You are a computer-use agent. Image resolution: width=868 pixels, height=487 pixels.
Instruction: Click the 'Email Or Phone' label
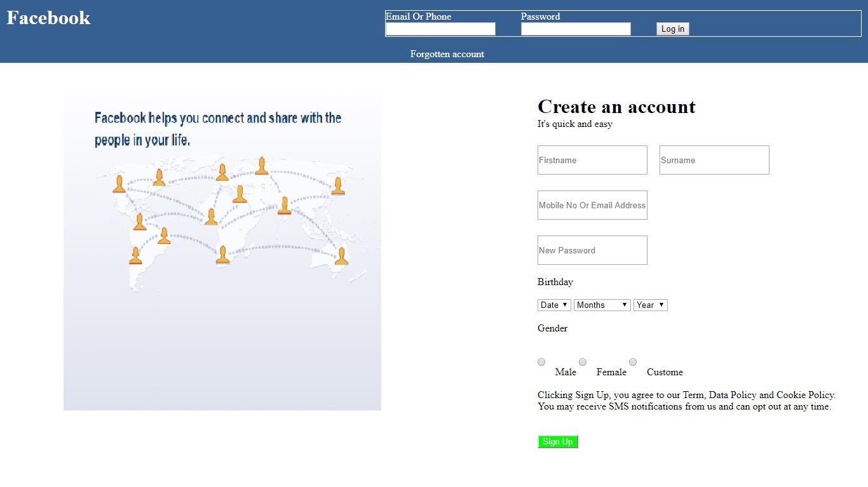[418, 17]
